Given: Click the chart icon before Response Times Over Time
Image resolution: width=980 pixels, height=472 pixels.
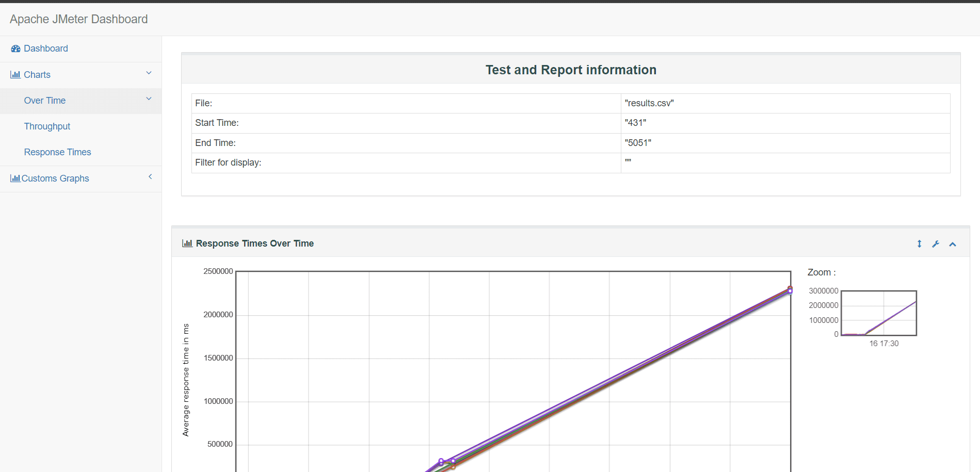Looking at the screenshot, I should click(x=187, y=243).
